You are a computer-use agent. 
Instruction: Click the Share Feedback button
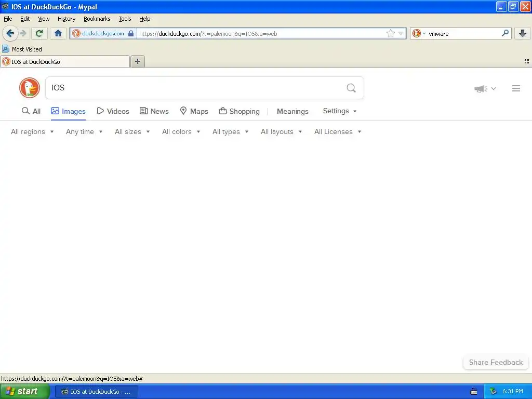coord(496,362)
